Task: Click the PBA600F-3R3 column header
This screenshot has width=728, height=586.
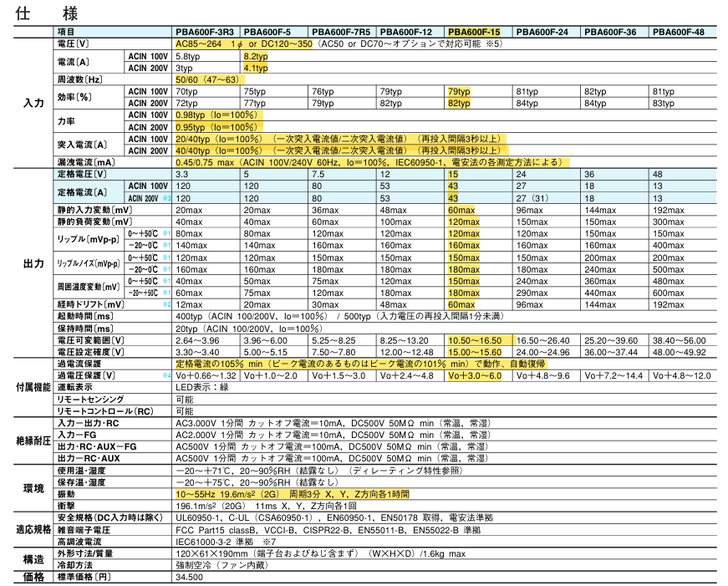Action: tap(205, 32)
